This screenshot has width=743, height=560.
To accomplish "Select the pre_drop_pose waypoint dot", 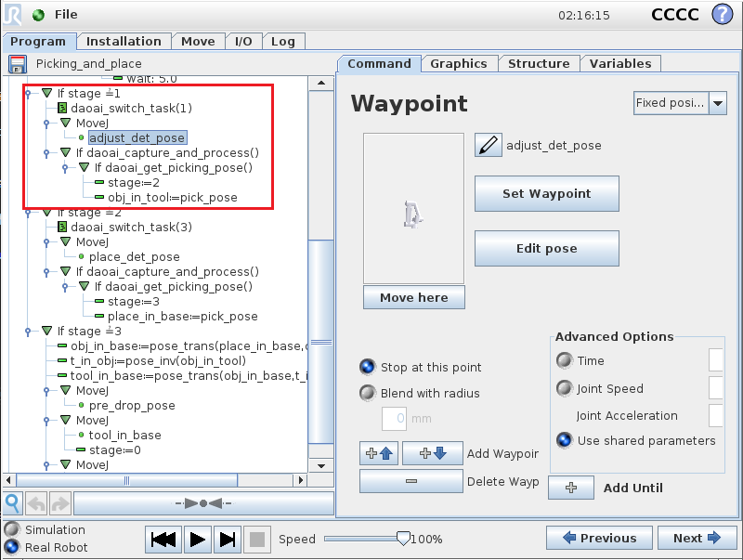I will tap(81, 405).
